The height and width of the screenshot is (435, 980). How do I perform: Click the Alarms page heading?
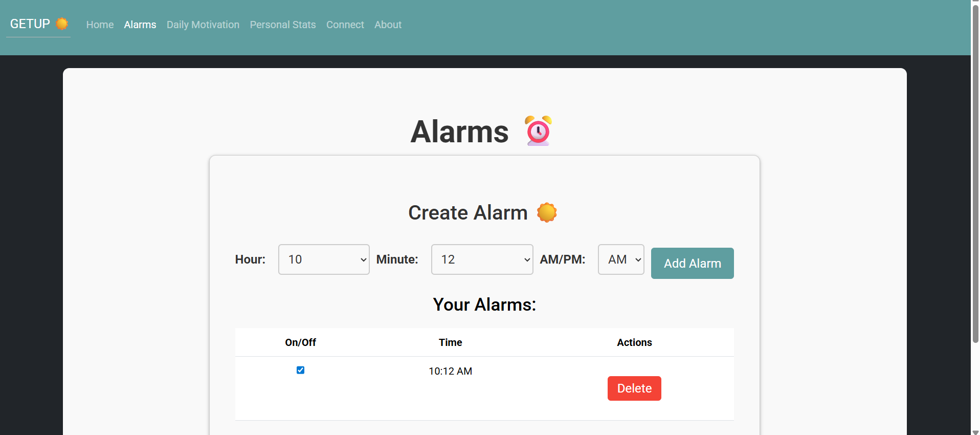(459, 132)
